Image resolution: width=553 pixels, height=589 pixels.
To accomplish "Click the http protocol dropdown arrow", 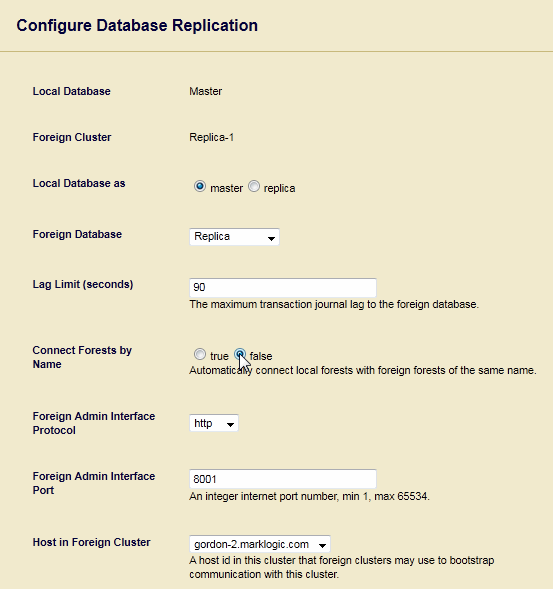I will [x=230, y=425].
